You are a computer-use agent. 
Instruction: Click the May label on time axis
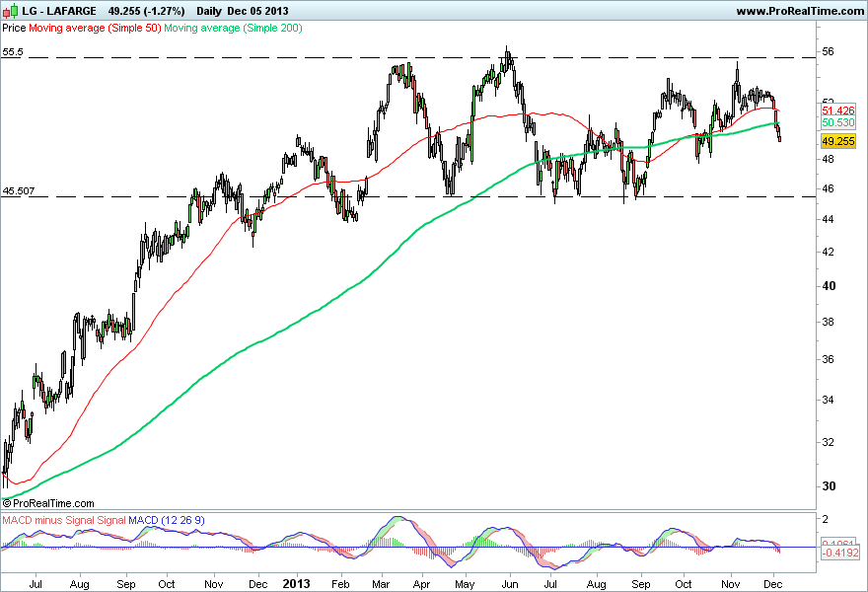tap(465, 584)
